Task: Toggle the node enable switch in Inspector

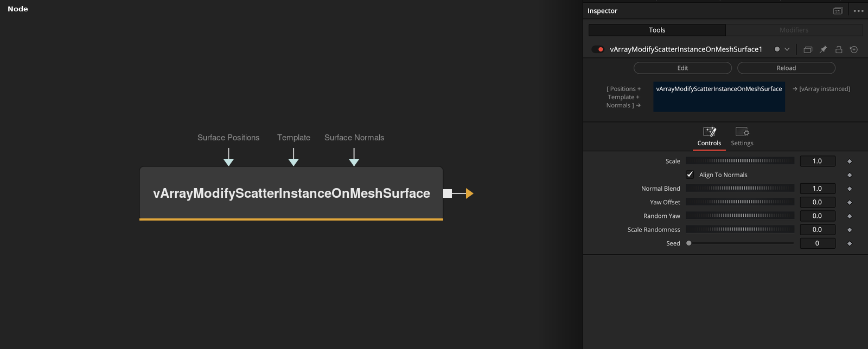Action: point(598,49)
